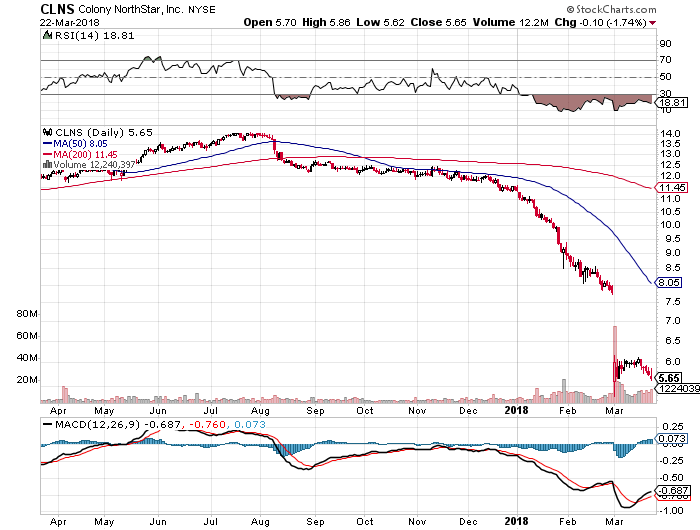Click the Aug label below the price panel

pyautogui.click(x=260, y=411)
